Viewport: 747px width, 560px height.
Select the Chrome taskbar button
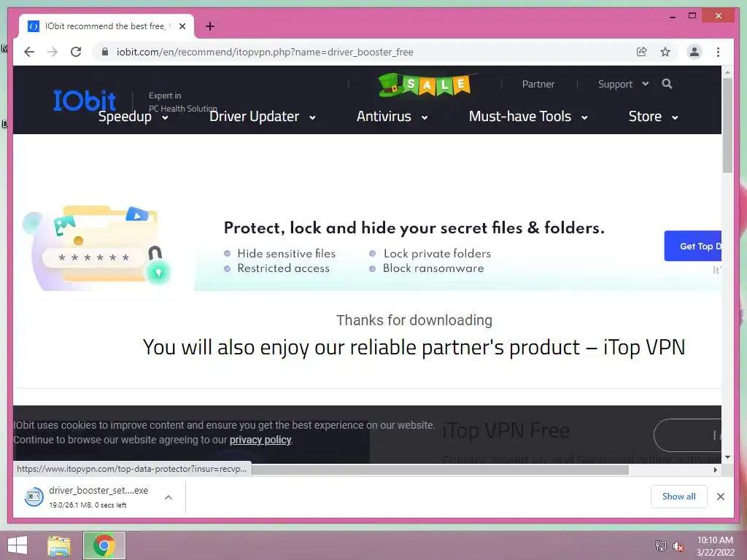coord(104,545)
